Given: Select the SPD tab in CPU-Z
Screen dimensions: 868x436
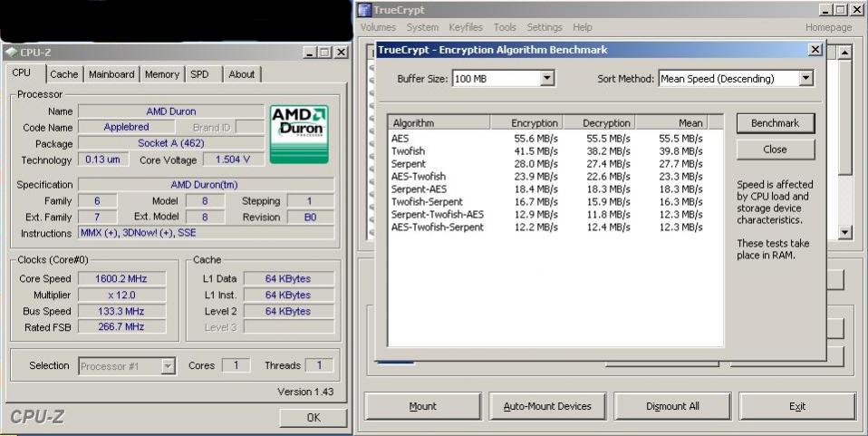Looking at the screenshot, I should 200,74.
